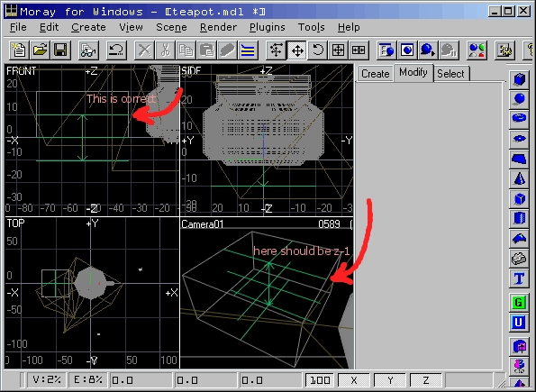Toggle the Y axis constraint button
This screenshot has height=392, width=536.
tap(390, 380)
